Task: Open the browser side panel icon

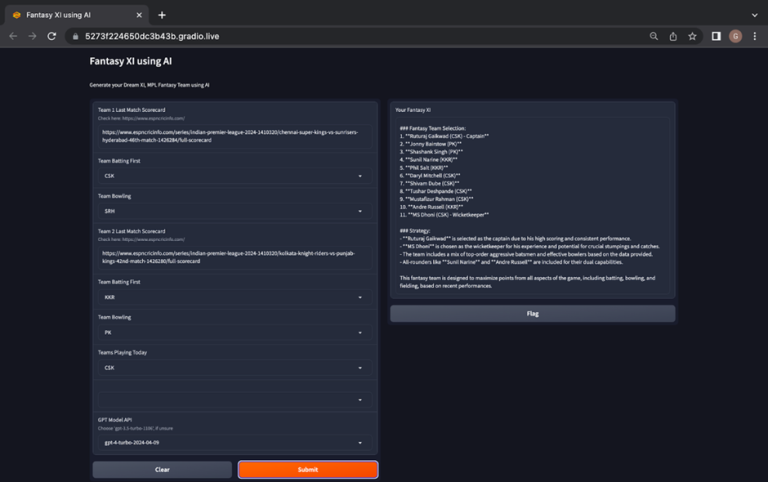Action: (716, 36)
